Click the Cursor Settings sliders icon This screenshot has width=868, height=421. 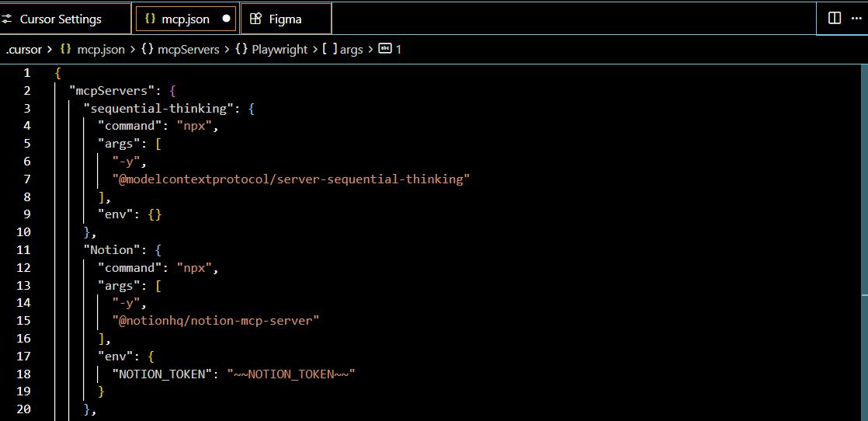pyautogui.click(x=7, y=19)
